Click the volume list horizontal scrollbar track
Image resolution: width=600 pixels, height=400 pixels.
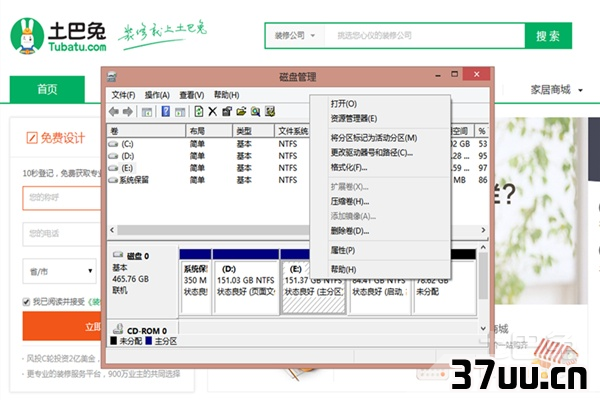click(x=214, y=230)
